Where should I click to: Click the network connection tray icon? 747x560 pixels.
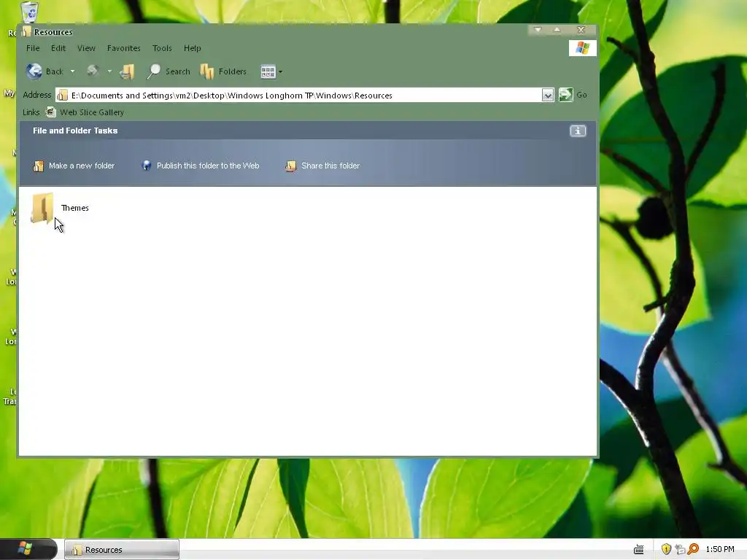pyautogui.click(x=680, y=550)
